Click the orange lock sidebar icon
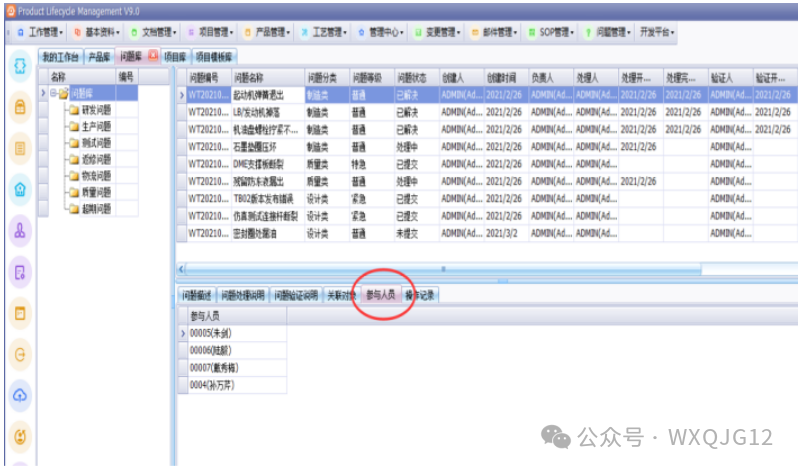The width and height of the screenshot is (798, 469). (20, 107)
